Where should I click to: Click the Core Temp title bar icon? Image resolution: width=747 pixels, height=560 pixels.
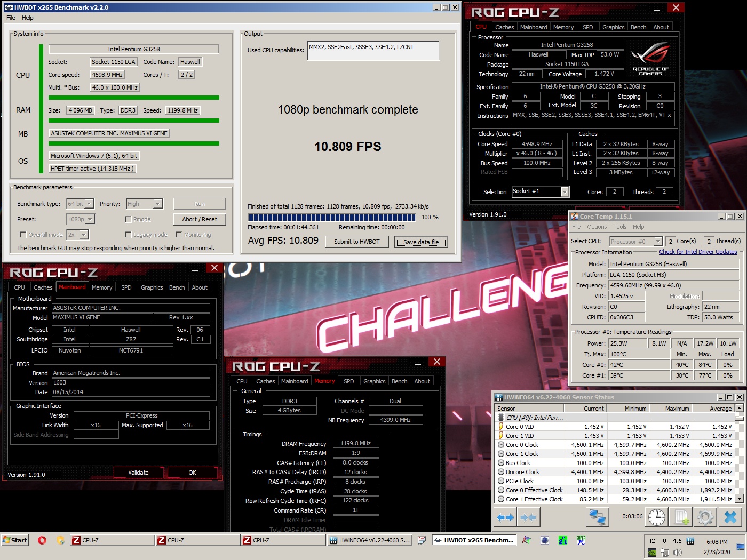[575, 217]
